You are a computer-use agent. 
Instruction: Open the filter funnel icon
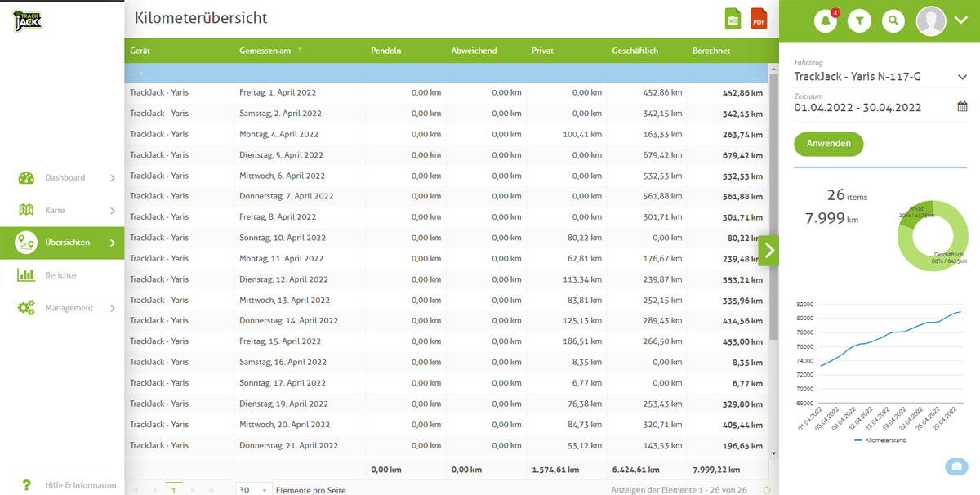pyautogui.click(x=859, y=21)
